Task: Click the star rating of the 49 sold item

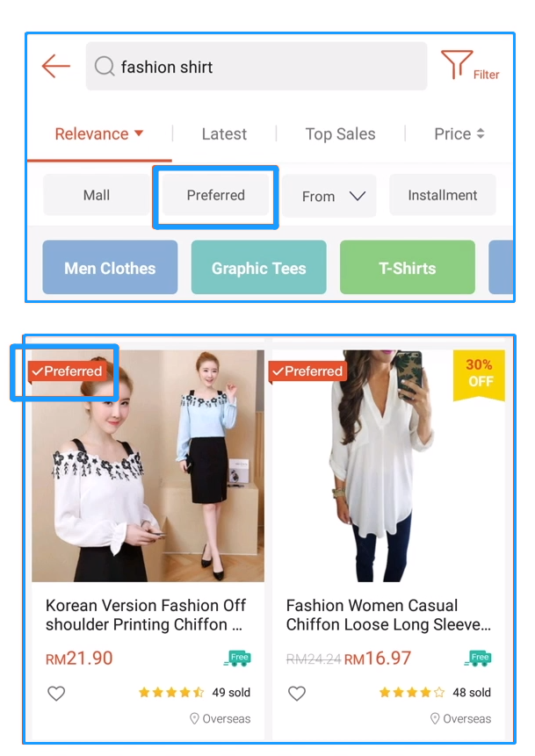Action: pyautogui.click(x=171, y=693)
